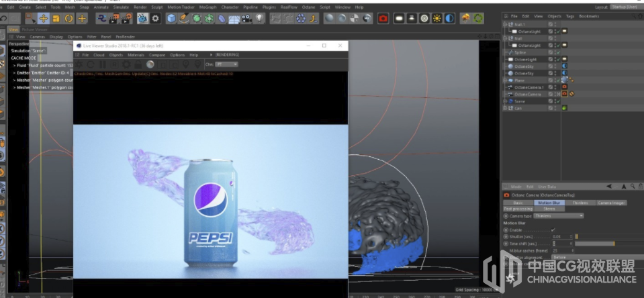Toggle the Enable motion blur checkbox

point(553,230)
